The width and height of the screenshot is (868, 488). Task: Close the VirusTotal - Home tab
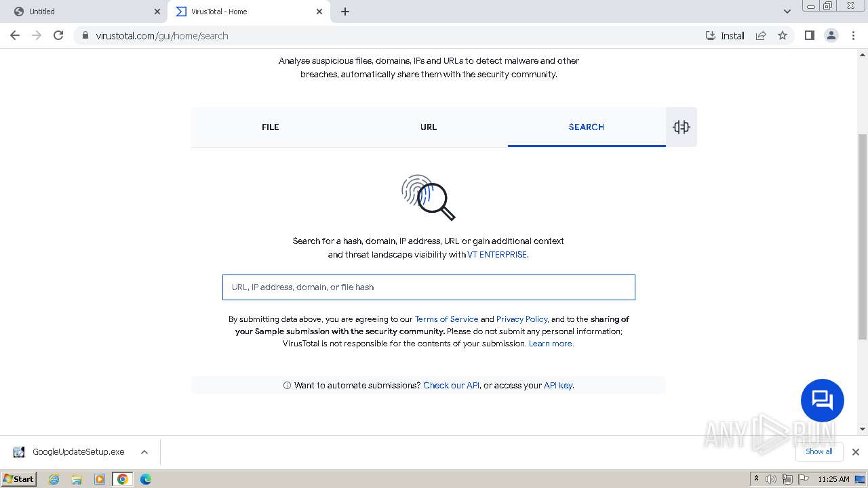(x=319, y=12)
